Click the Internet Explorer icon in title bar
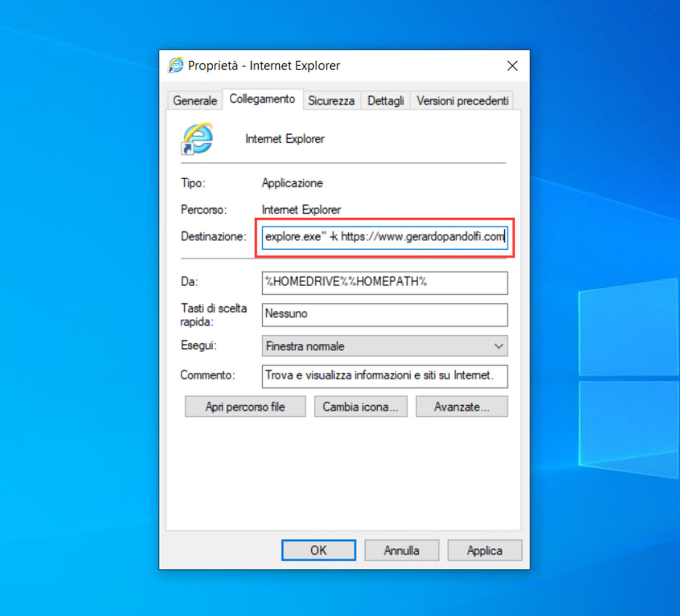This screenshot has height=616, width=680. [175, 65]
